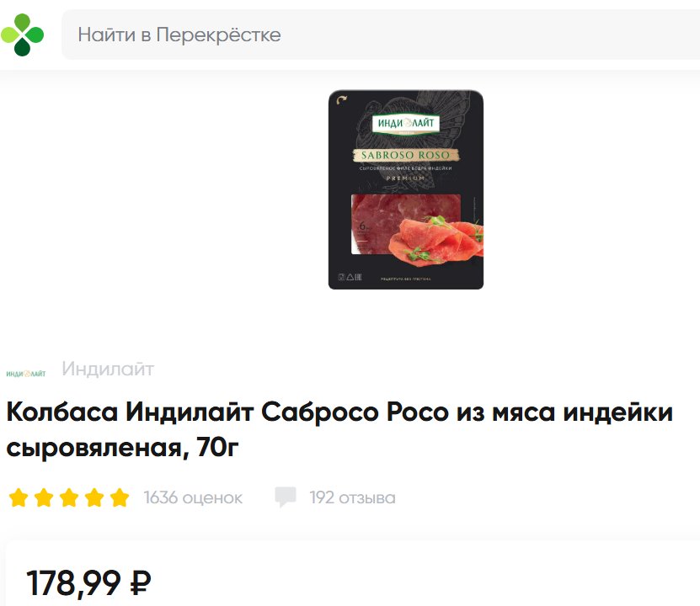Click the EAC certification marks on package
Viewport: 700px width, 606px height.
click(350, 278)
